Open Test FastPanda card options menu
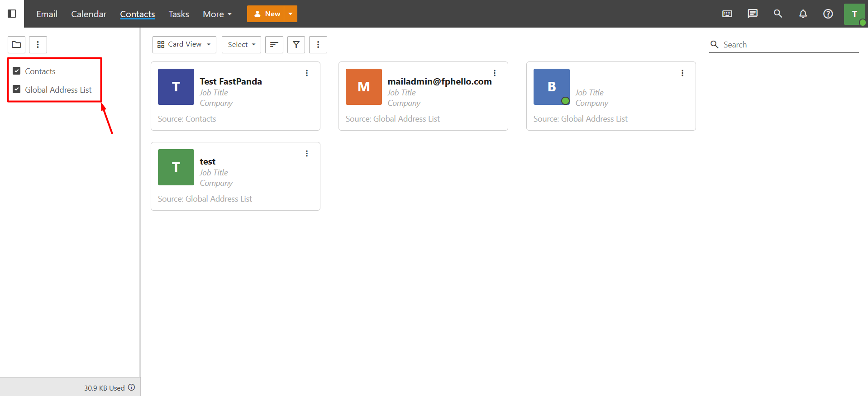The image size is (868, 396). coord(307,73)
